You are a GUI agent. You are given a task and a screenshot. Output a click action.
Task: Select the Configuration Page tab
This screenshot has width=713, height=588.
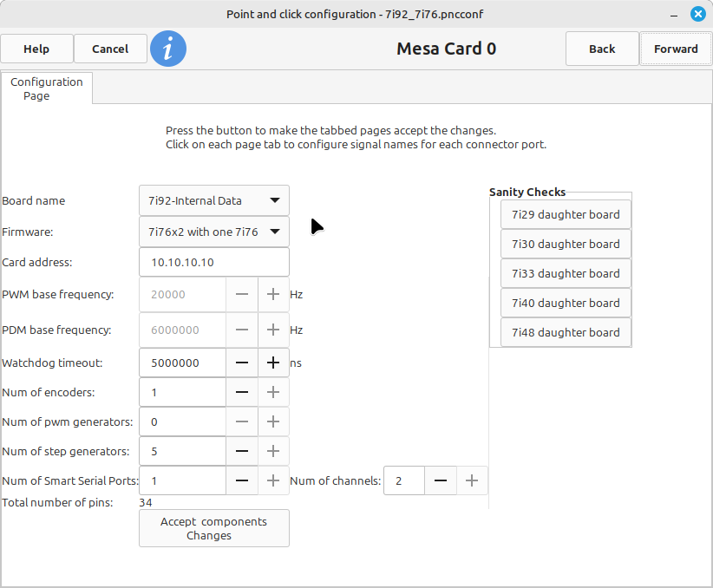(x=47, y=88)
